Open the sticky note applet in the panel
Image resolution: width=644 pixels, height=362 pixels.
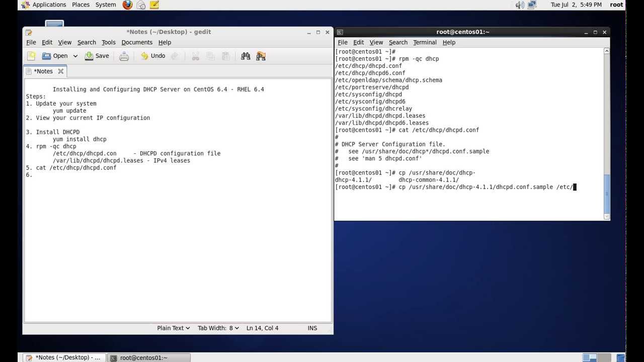(x=154, y=5)
